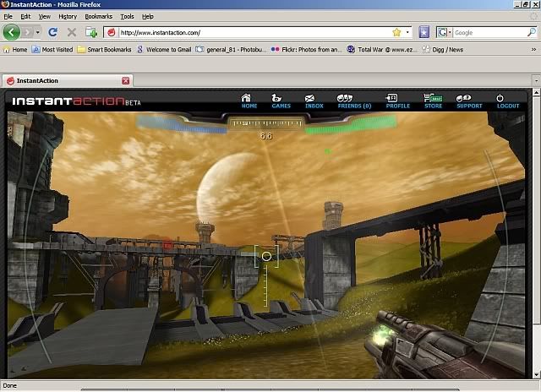Expand the back/forward history dropdown
This screenshot has height=392, width=541.
36,32
